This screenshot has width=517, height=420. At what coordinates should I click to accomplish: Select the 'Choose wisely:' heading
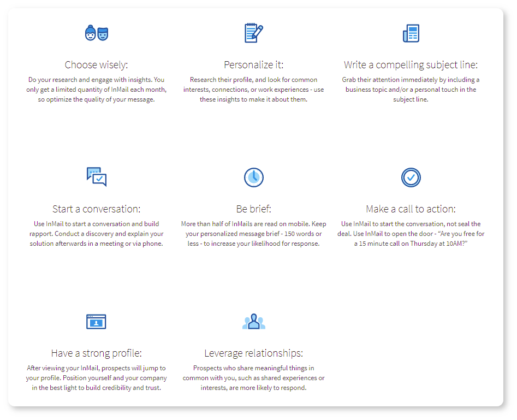96,64
